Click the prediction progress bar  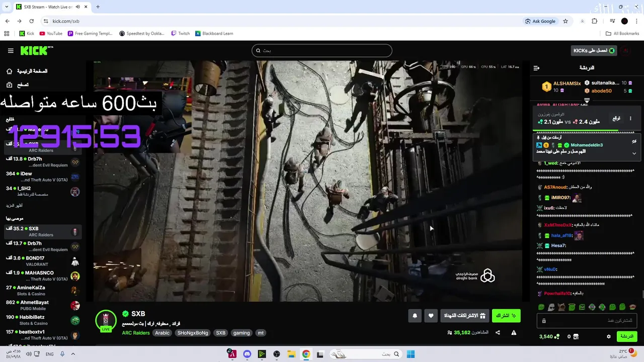587,130
